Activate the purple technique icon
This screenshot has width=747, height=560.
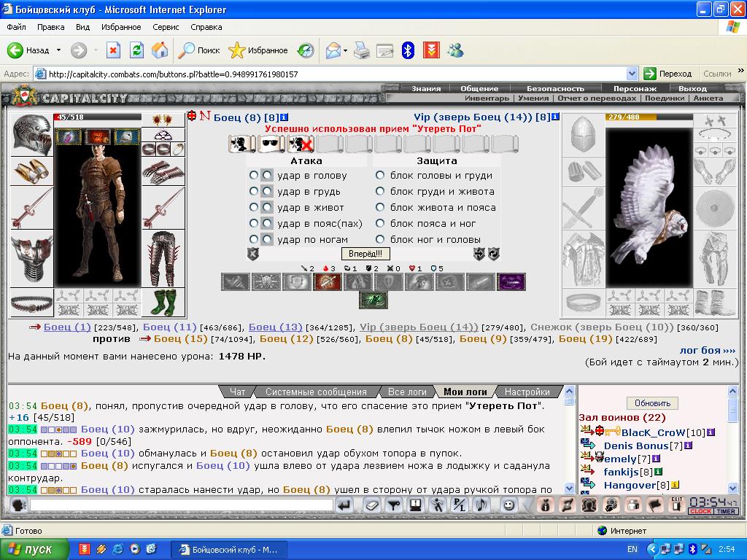(511, 282)
